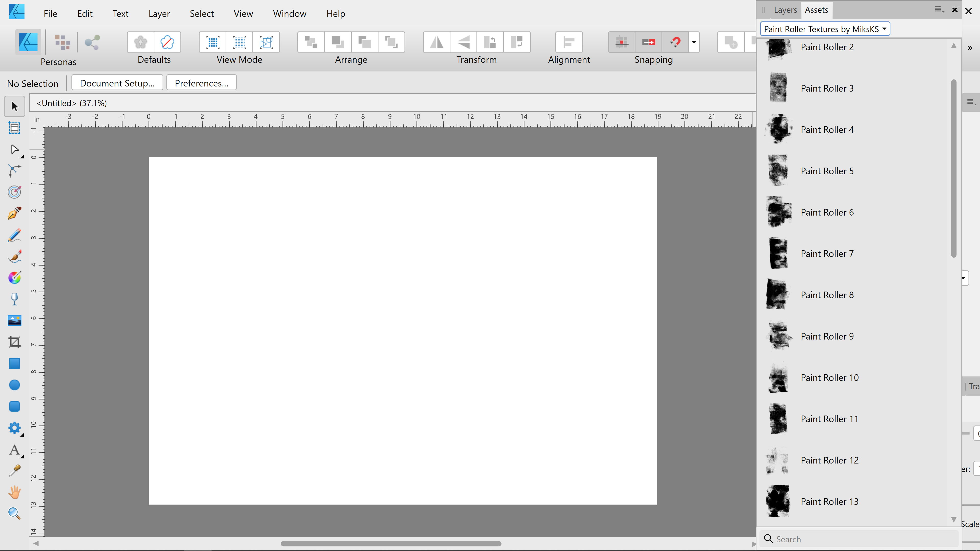
Task: Open the File menu
Action: tap(50, 14)
